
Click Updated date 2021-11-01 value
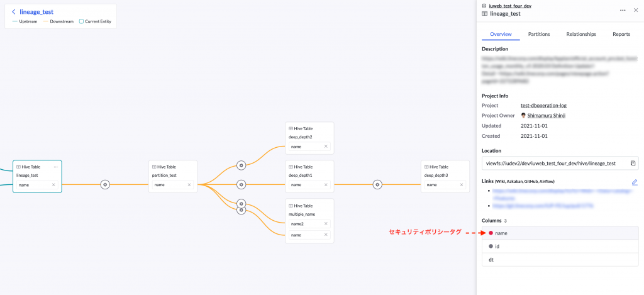click(534, 126)
